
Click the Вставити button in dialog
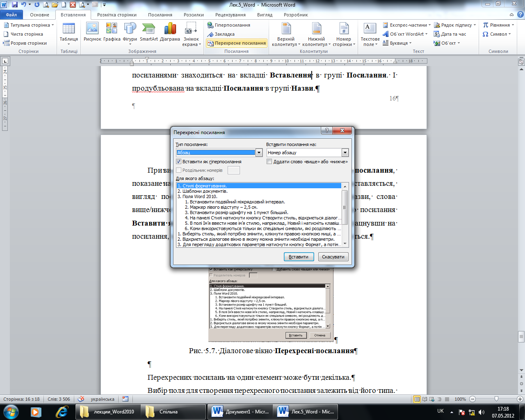click(x=299, y=257)
